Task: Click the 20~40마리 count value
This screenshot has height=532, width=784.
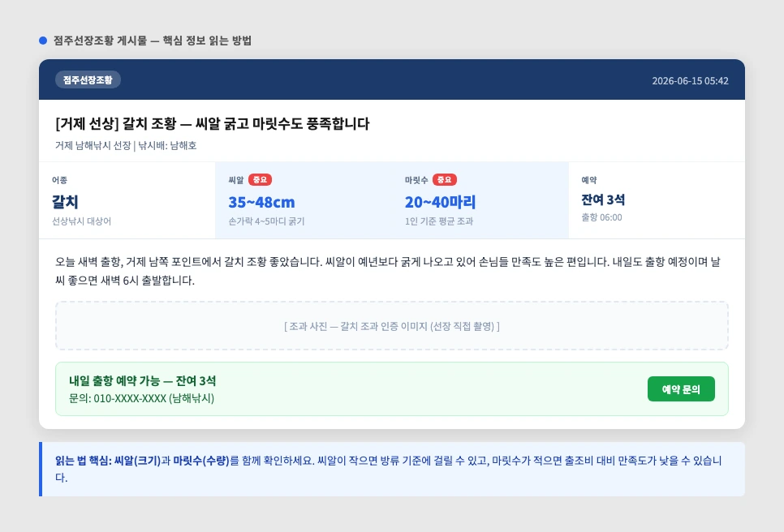Action: [x=440, y=202]
